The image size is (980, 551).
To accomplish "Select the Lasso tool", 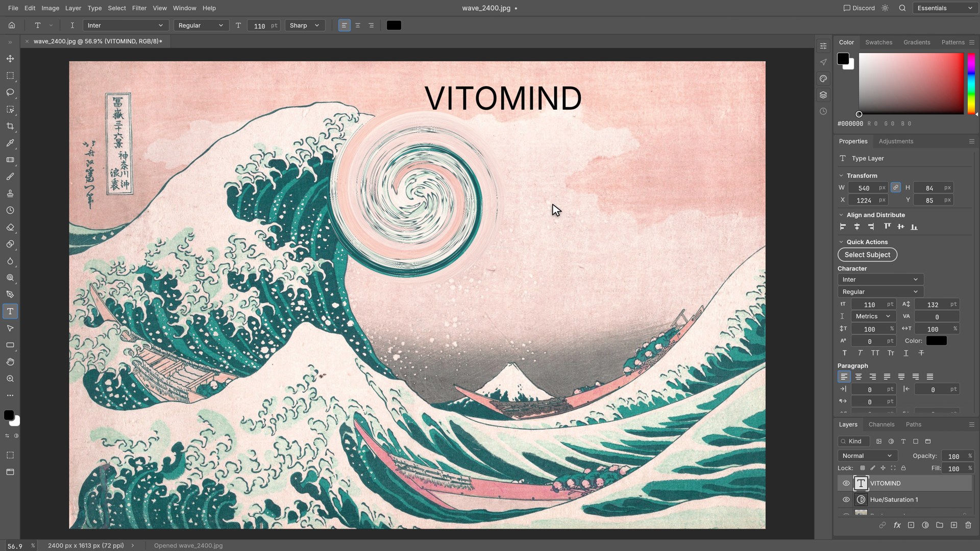I will (10, 92).
